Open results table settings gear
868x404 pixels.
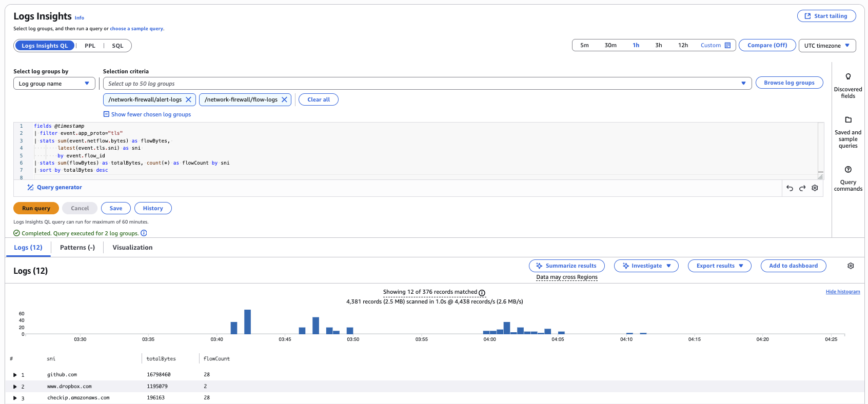851,266
